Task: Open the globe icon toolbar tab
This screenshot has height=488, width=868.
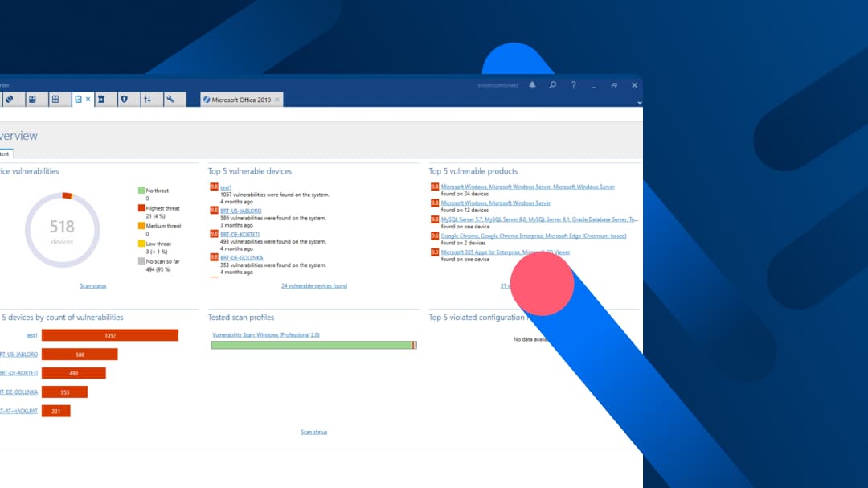Action: [10, 100]
